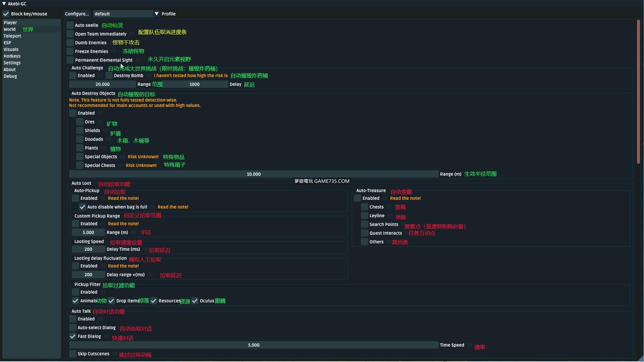Click help marker next to Skip Cutscenes

(x=115, y=354)
